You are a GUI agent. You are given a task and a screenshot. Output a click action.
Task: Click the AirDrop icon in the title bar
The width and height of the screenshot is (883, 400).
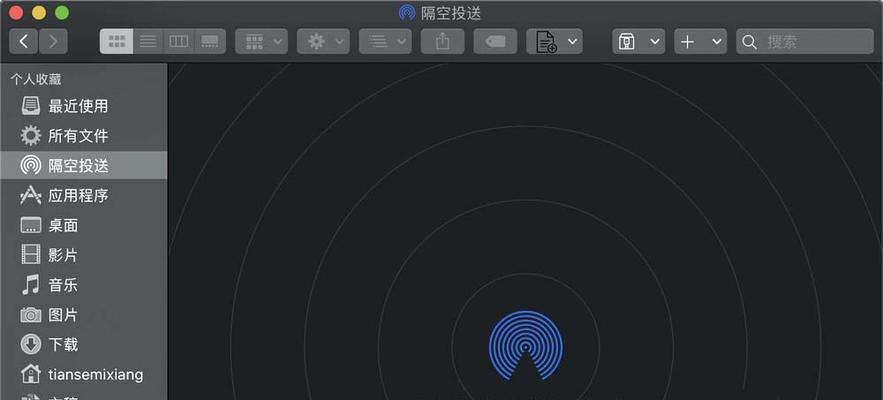pyautogui.click(x=407, y=13)
